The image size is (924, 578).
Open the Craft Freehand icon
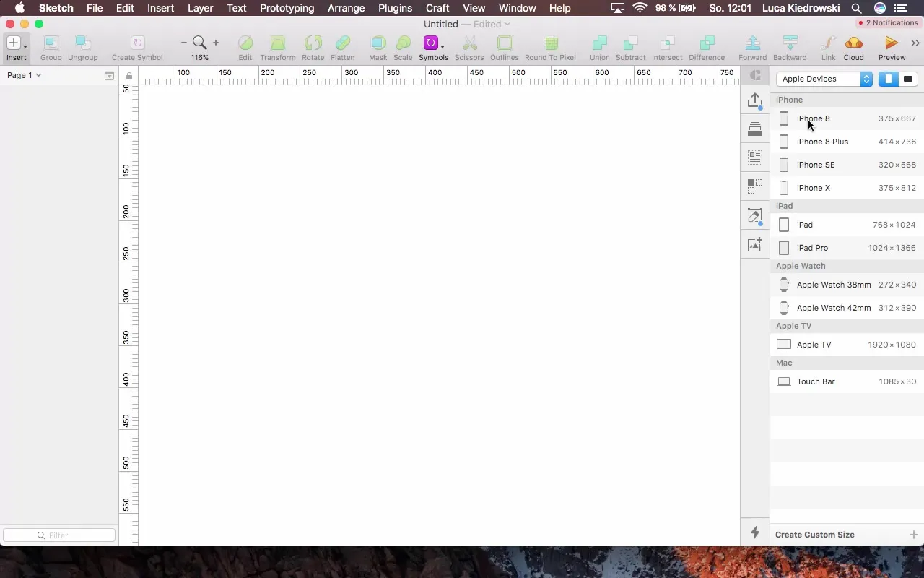coord(755,215)
